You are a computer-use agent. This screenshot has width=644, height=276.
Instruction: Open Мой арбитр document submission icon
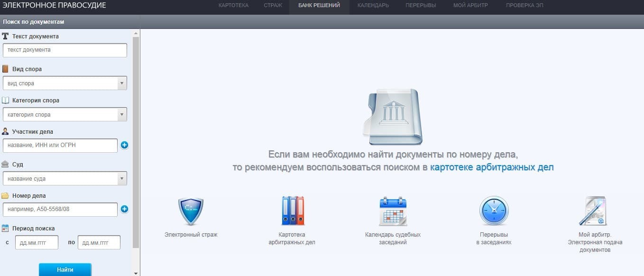coord(593,211)
